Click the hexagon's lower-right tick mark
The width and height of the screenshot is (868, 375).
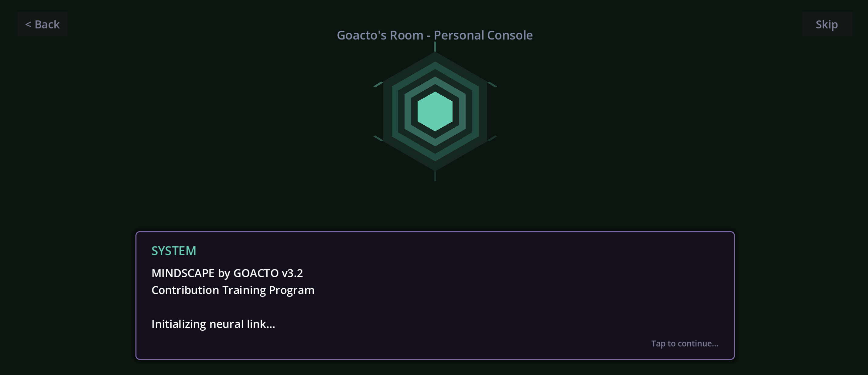tap(492, 138)
